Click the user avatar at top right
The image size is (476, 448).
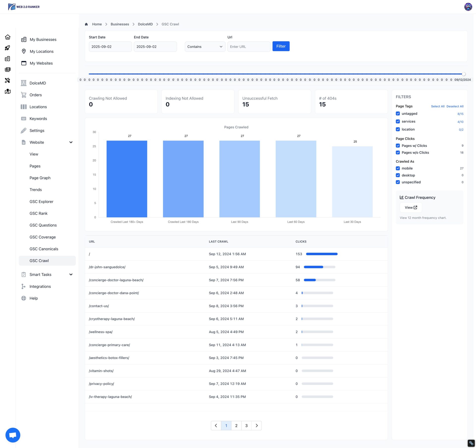468,7
